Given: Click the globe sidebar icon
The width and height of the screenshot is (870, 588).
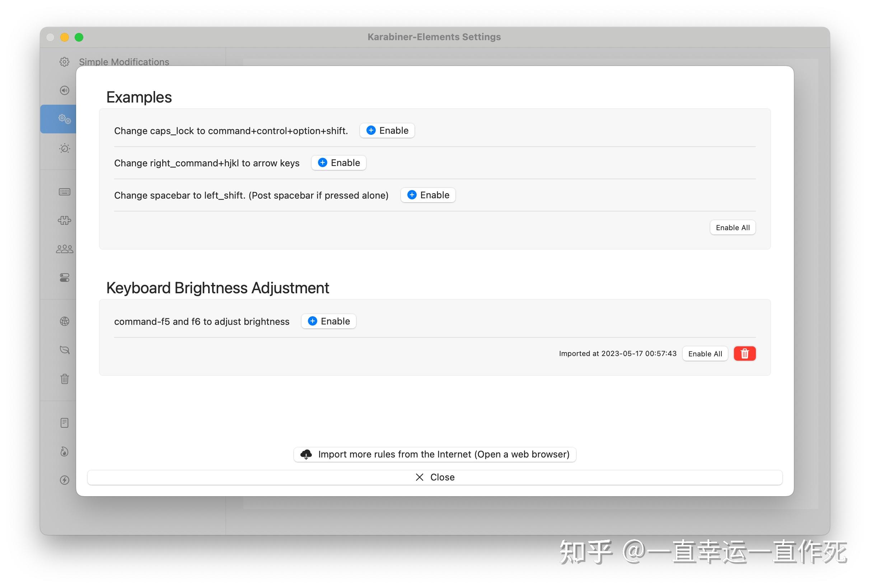Looking at the screenshot, I should 64,321.
